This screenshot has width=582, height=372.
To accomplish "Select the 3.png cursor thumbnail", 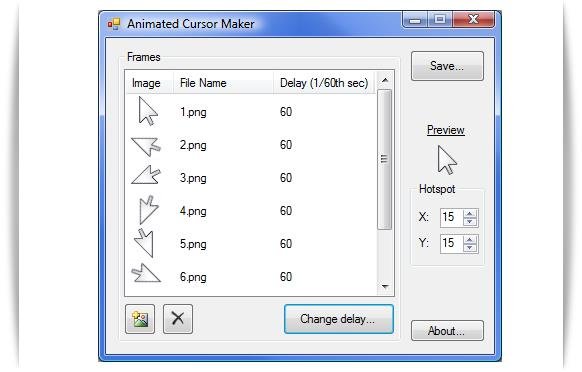I will [x=146, y=175].
